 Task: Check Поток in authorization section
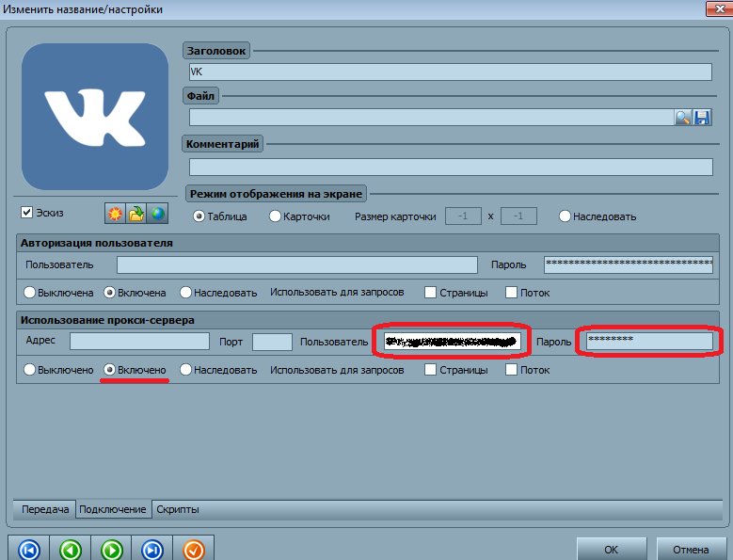512,293
